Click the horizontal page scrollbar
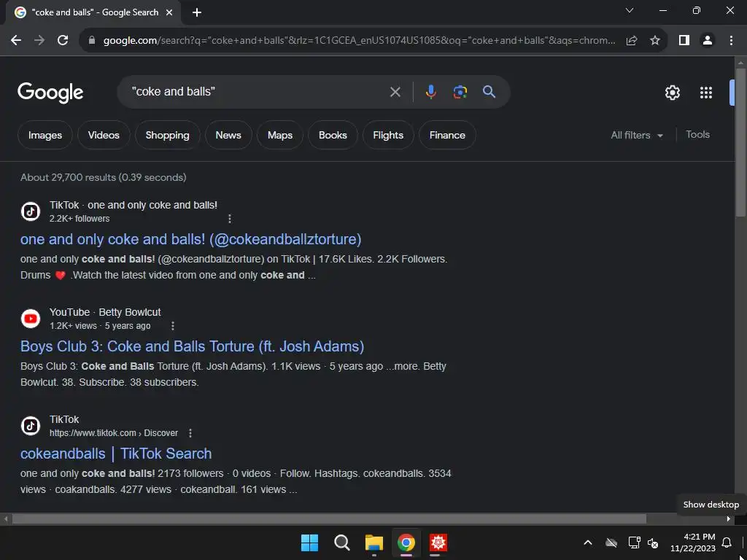This screenshot has width=747, height=560. pos(329,518)
